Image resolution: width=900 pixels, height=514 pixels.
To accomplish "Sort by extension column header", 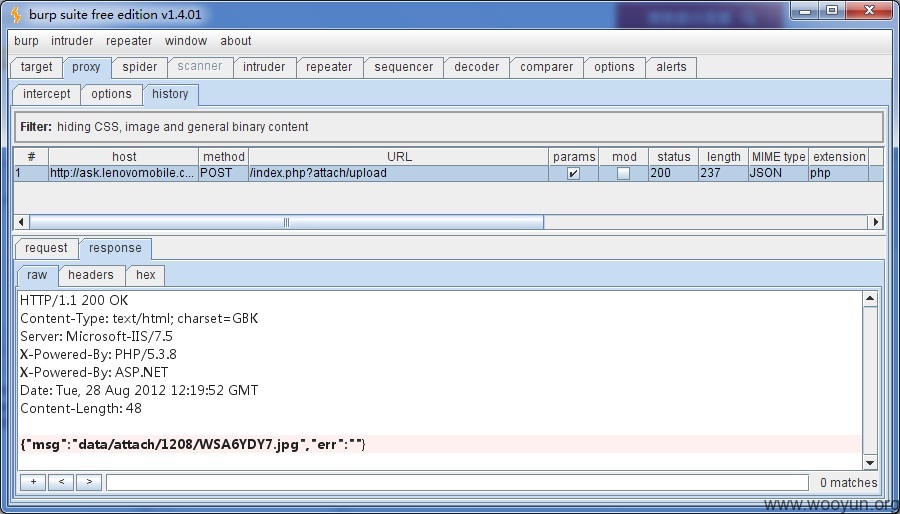I will [x=839, y=157].
